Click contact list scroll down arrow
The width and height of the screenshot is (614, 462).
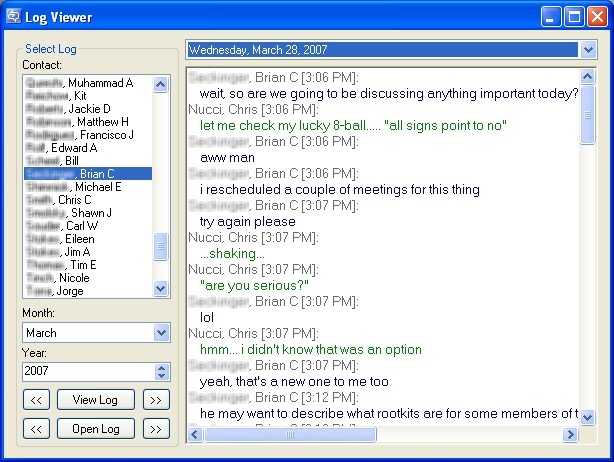(161, 289)
